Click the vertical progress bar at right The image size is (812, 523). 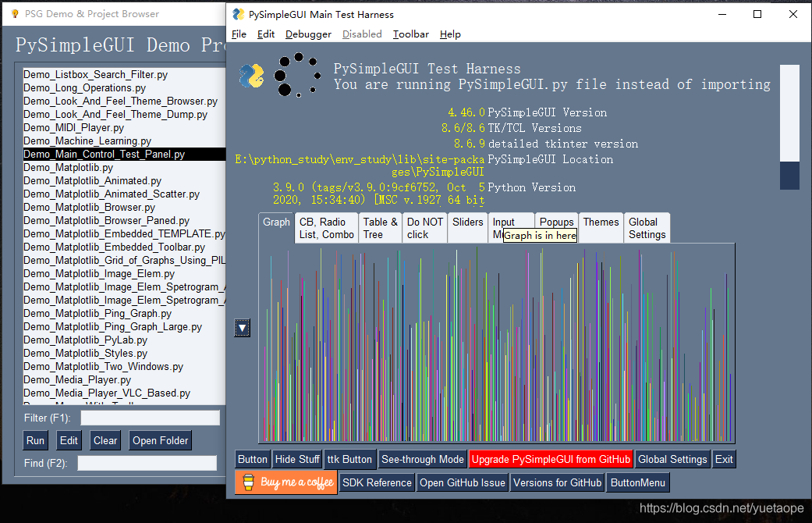[x=789, y=127]
